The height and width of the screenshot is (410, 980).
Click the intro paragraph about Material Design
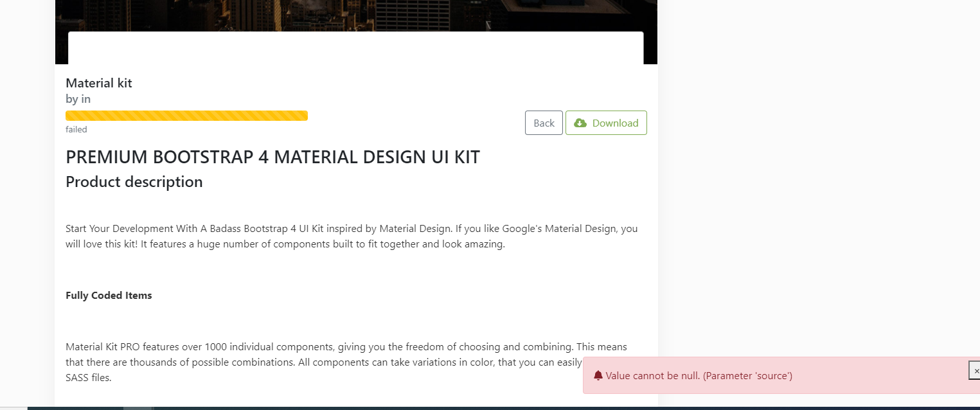click(350, 236)
